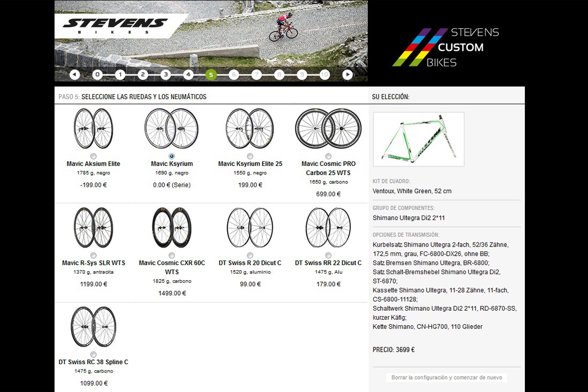Click DT Swiss R 20 Dicut wheel image
This screenshot has height=392, width=588.
250,228
